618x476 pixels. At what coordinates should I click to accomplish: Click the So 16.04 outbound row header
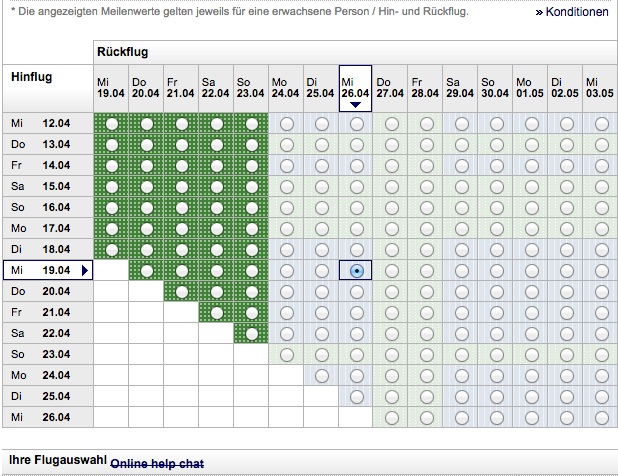[x=42, y=207]
